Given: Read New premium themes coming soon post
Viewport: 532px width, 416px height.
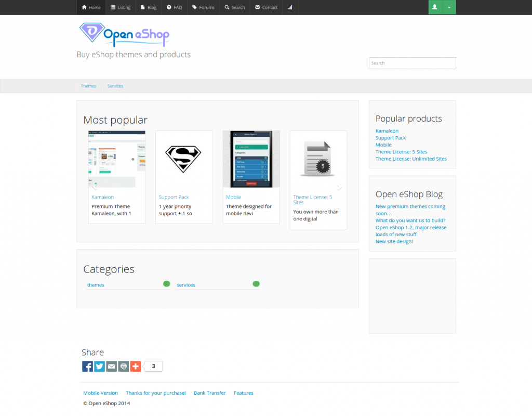Looking at the screenshot, I should pyautogui.click(x=410, y=210).
